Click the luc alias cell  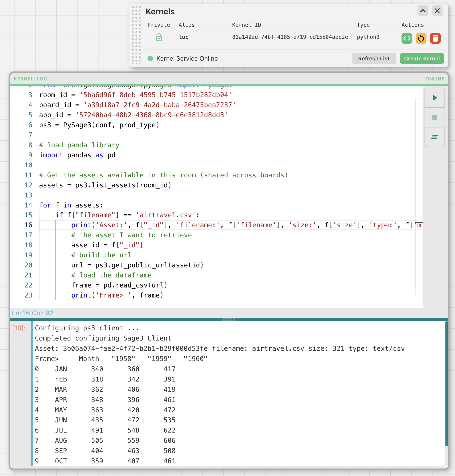183,37
